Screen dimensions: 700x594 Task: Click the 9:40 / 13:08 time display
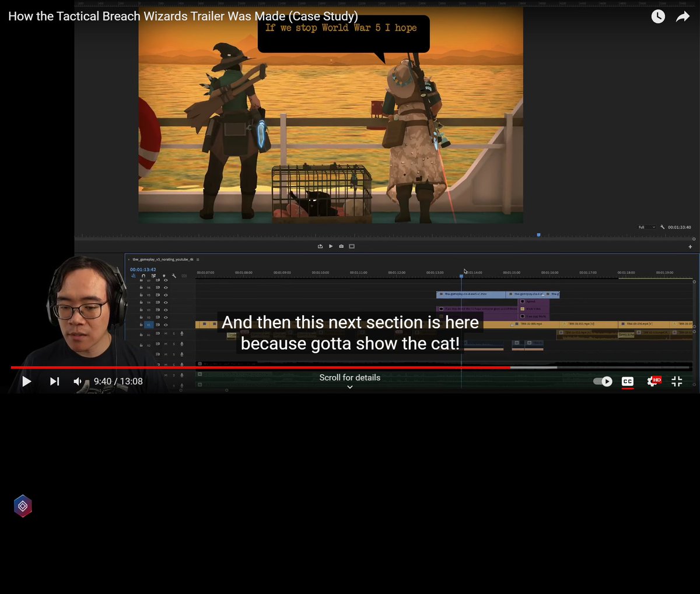118,381
